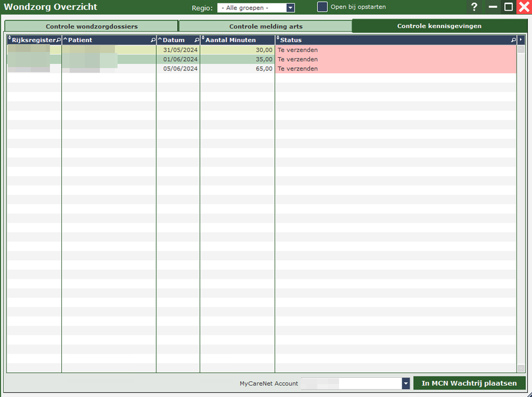The height and width of the screenshot is (397, 532).
Task: Close the Wondzorg Overzicht window
Action: coord(524,7)
